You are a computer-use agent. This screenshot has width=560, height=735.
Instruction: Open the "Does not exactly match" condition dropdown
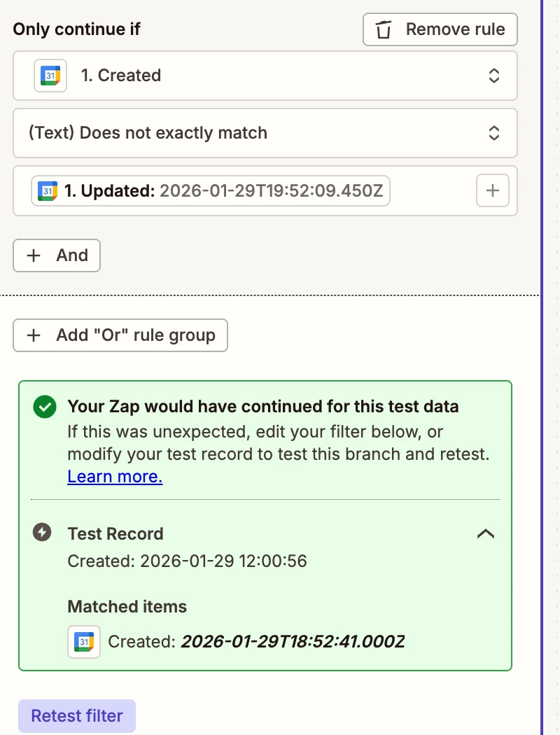[493, 133]
